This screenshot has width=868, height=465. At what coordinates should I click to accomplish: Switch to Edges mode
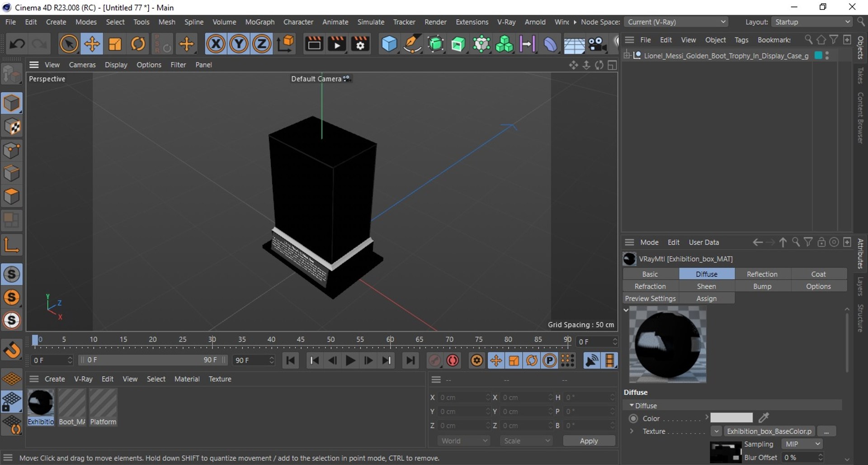(x=12, y=173)
